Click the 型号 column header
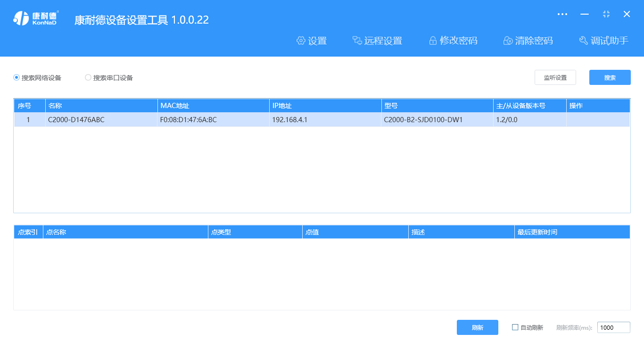Screen dimensions: 644x342 click(x=437, y=106)
